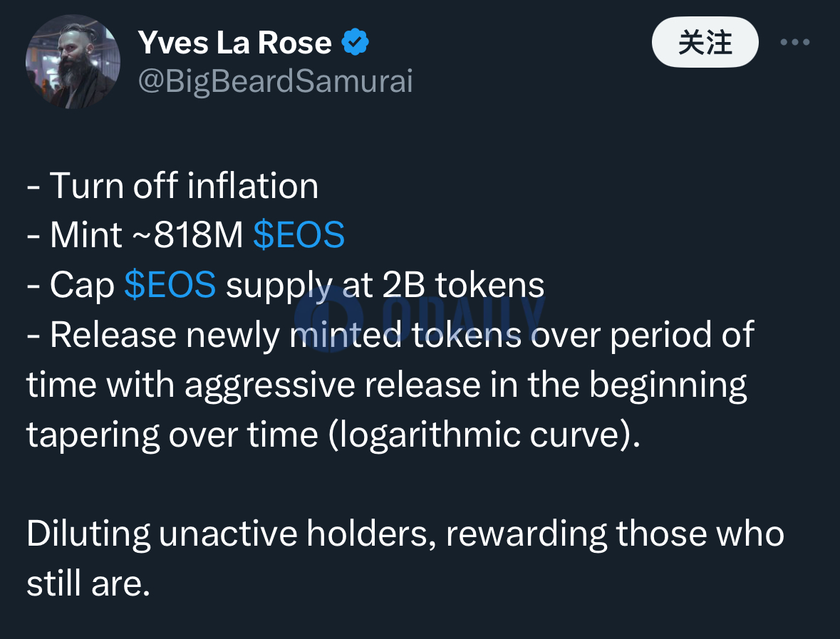Click the aggressive release in the beginning line
This screenshot has width=840, height=639.
pos(386,385)
